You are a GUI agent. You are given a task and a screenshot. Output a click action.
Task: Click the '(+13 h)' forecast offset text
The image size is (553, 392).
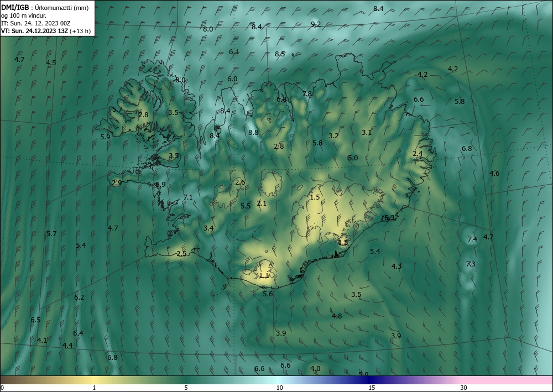[x=80, y=31]
